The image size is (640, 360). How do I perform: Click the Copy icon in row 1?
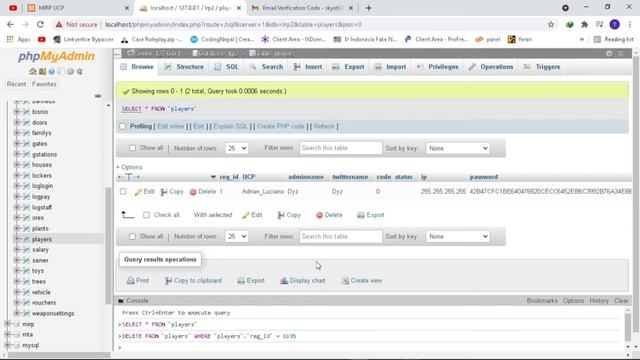pyautogui.click(x=164, y=191)
